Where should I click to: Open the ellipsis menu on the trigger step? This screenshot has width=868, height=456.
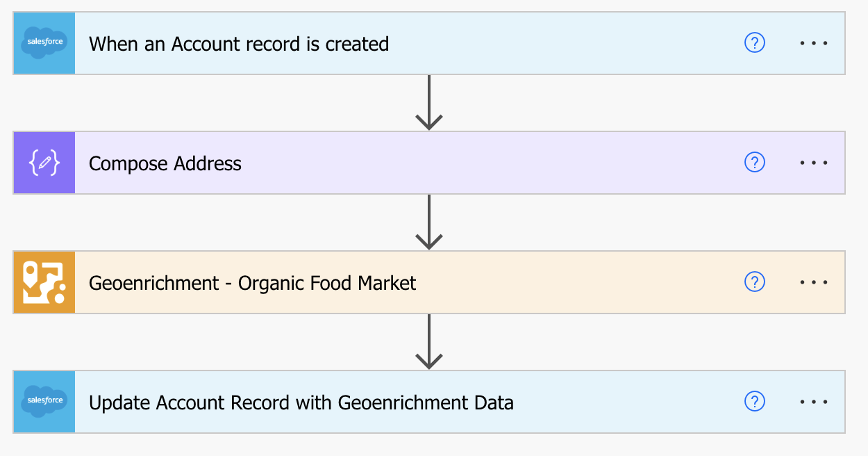coord(814,43)
